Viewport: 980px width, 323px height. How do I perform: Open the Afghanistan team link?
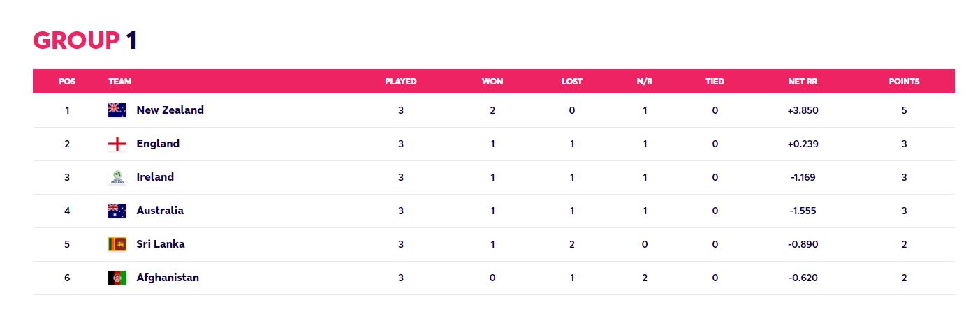[x=168, y=278]
